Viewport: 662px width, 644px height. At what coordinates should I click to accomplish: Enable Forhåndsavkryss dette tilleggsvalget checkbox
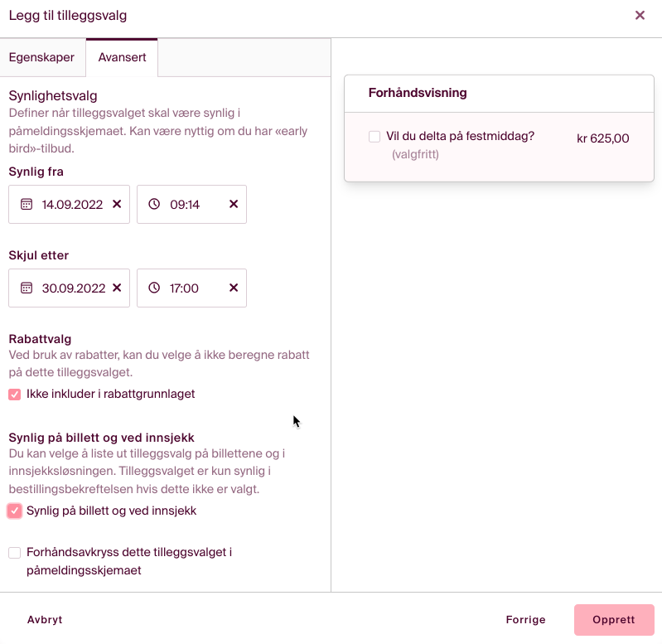point(15,553)
